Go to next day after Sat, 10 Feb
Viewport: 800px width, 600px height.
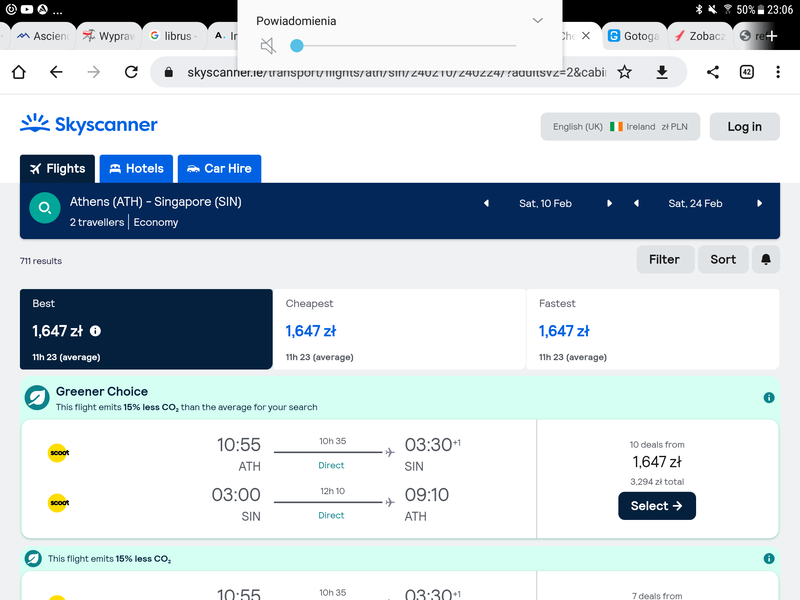click(x=609, y=204)
